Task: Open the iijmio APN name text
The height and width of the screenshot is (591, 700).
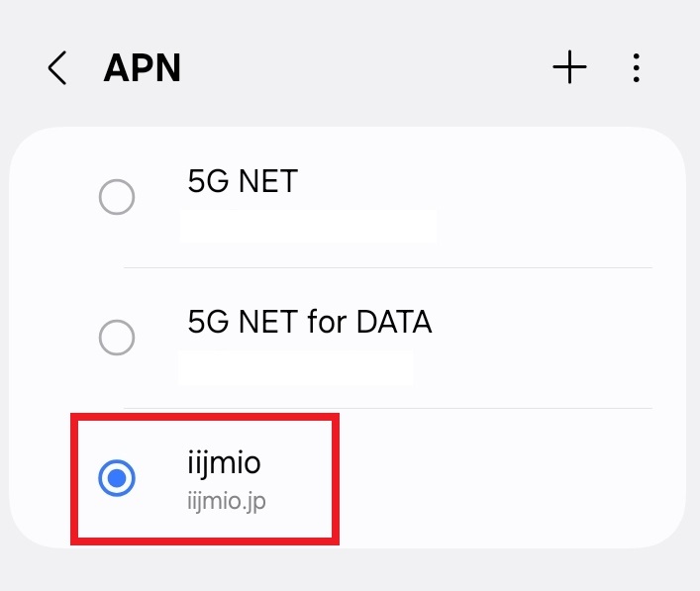Action: [224, 463]
